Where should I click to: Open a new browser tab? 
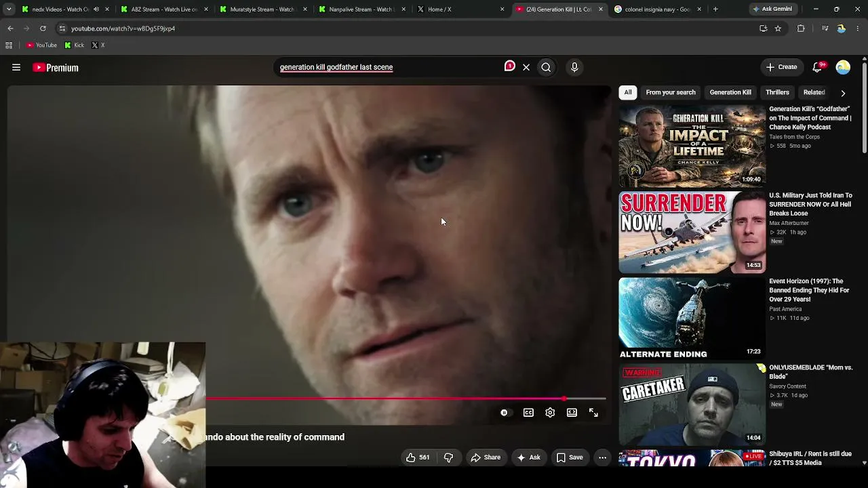click(x=715, y=9)
